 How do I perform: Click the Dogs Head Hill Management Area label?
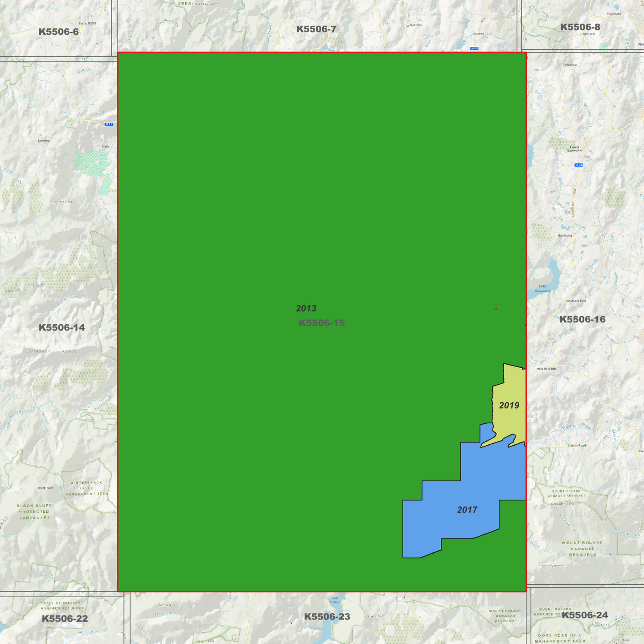tap(560, 638)
